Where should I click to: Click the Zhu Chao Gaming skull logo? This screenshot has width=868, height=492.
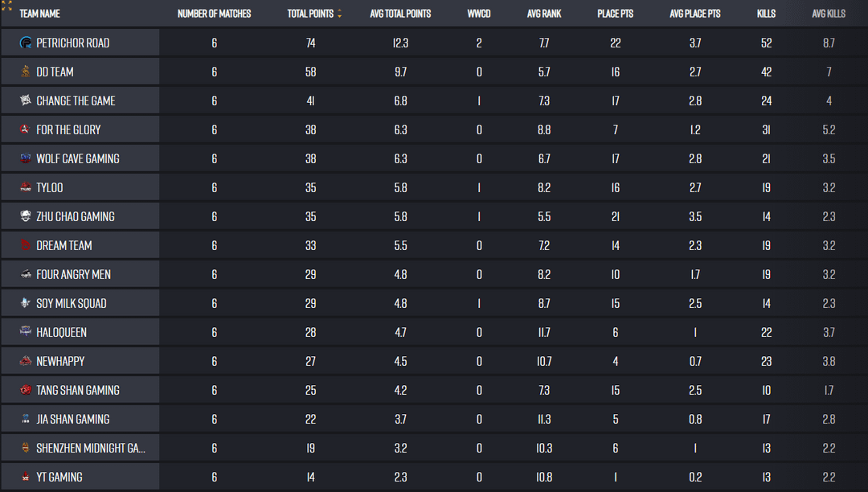coord(27,216)
